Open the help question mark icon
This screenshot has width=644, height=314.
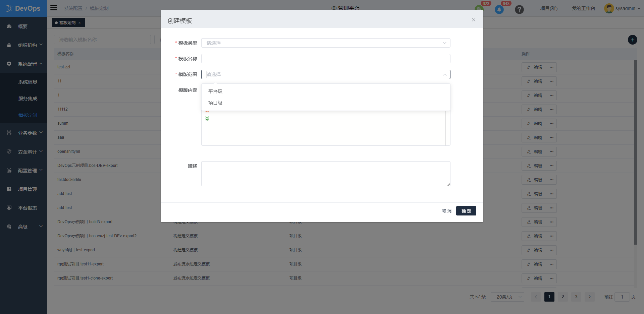click(x=519, y=9)
